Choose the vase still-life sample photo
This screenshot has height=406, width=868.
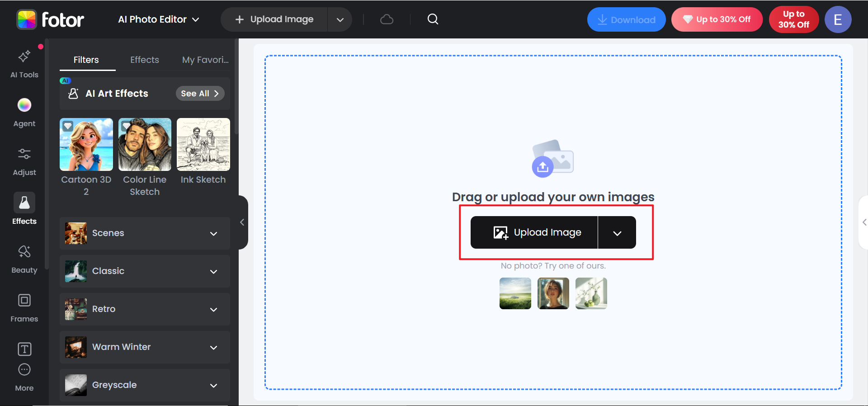coord(591,293)
